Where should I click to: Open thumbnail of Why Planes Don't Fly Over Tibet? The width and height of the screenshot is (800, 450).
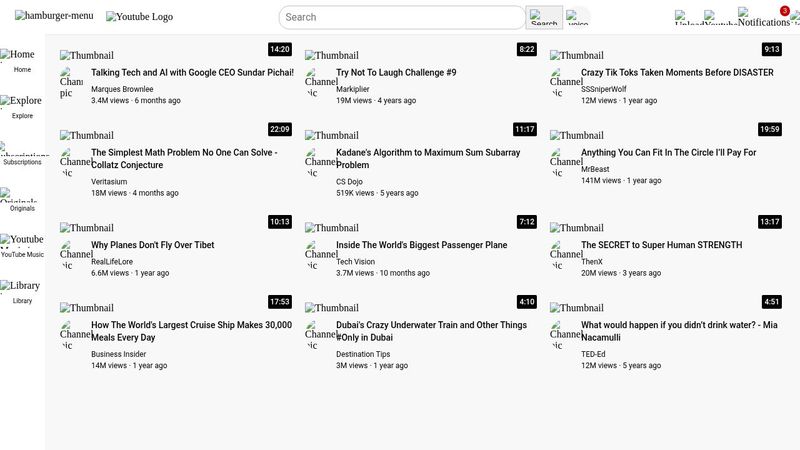click(87, 227)
